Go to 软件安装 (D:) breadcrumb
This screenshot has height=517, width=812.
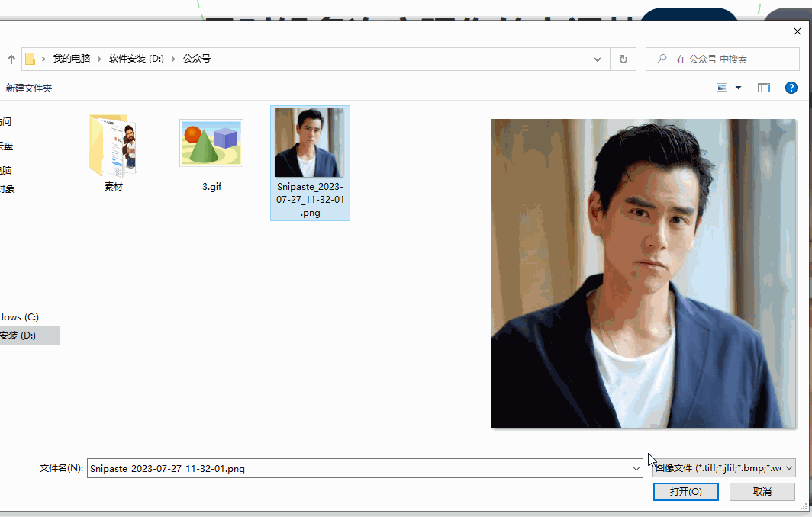tap(136, 59)
